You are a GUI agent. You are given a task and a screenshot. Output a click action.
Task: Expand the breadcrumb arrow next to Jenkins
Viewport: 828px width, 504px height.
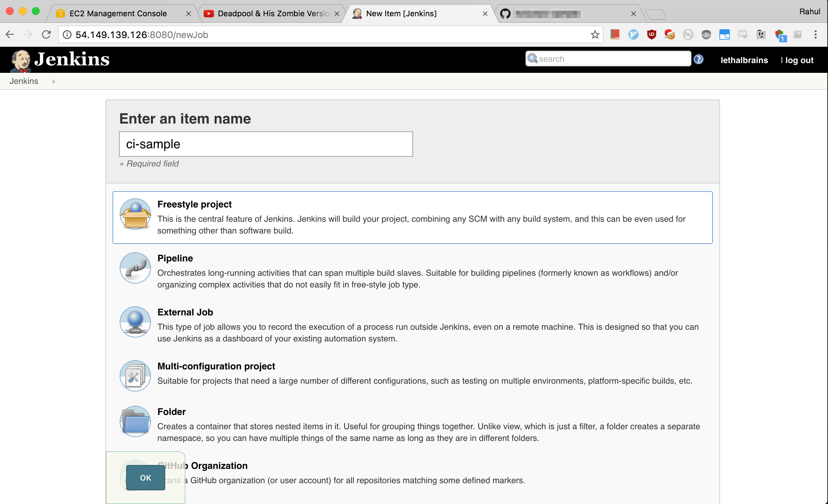click(x=54, y=81)
